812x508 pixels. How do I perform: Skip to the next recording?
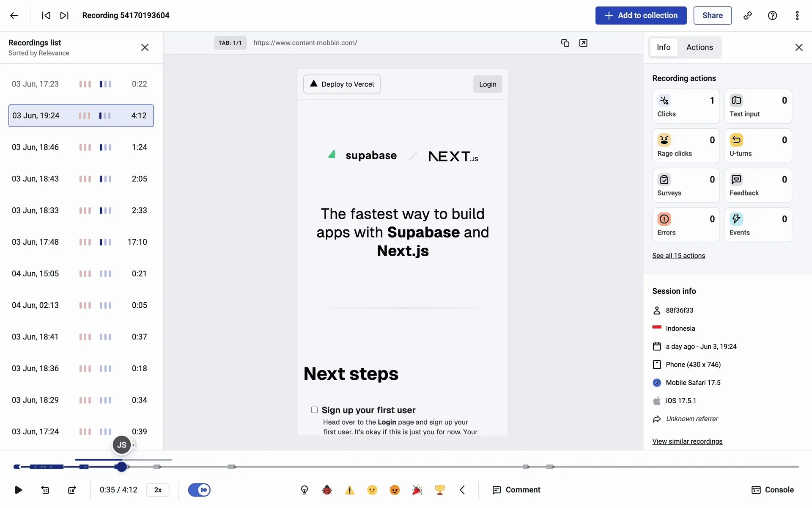(64, 16)
